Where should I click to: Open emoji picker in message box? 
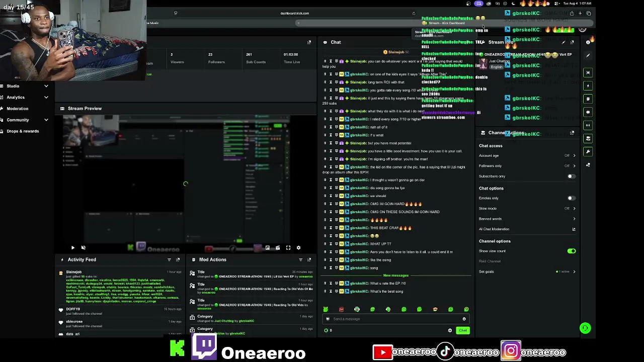point(464,319)
